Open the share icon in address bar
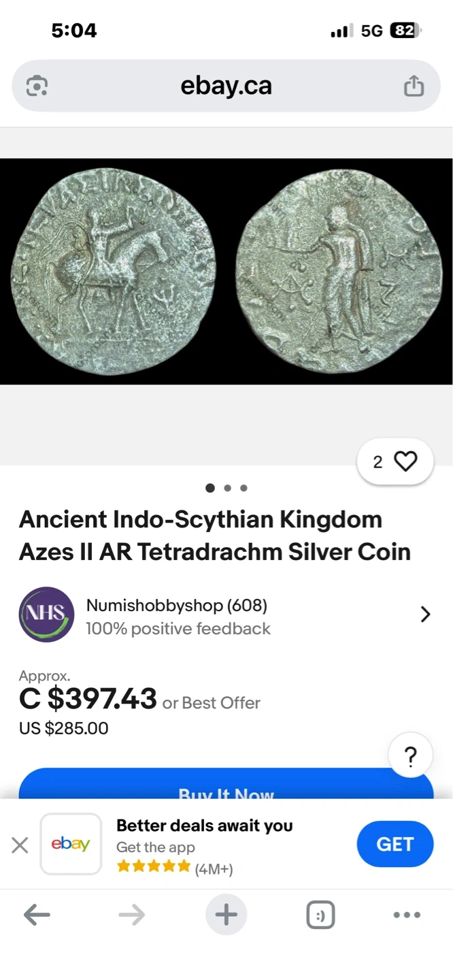Image resolution: width=453 pixels, height=980 pixels. 414,86
